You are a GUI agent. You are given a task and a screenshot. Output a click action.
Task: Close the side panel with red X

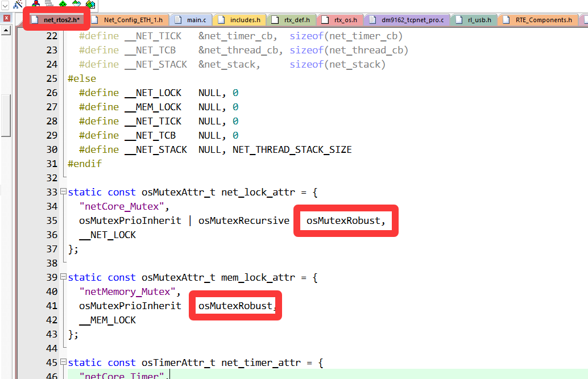[x=6, y=18]
